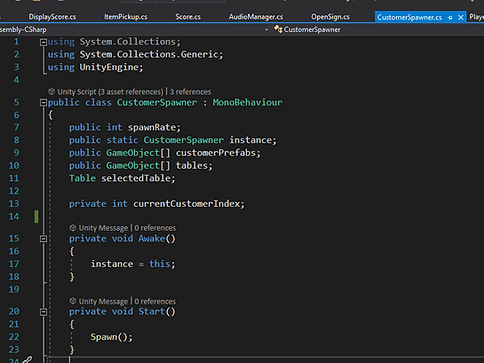This screenshot has height=363, width=484.
Task: Click the MonoBehaviour base class name
Action: (x=247, y=102)
